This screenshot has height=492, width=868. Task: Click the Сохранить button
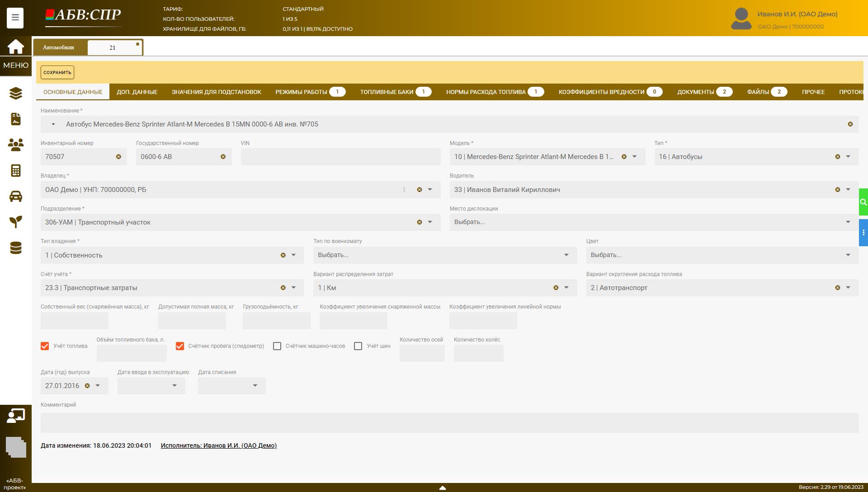(57, 72)
